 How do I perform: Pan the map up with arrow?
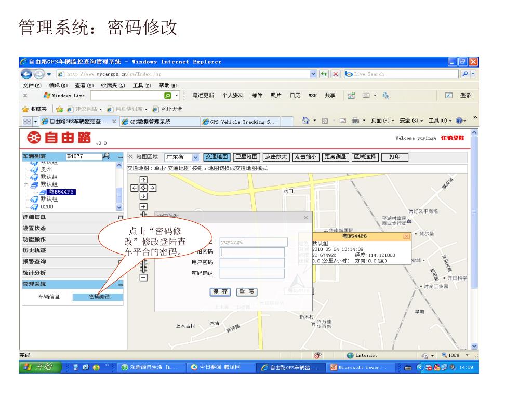coord(144,180)
